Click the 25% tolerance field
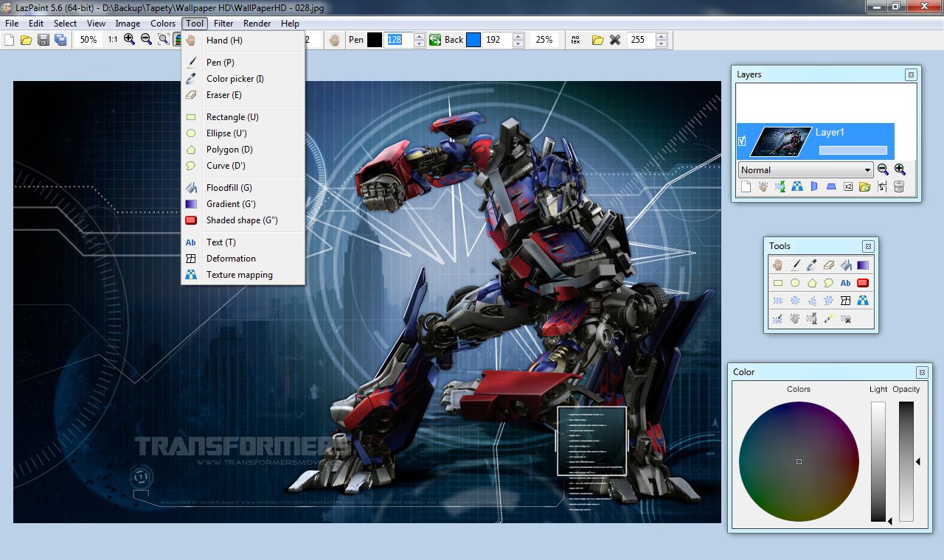 (544, 40)
